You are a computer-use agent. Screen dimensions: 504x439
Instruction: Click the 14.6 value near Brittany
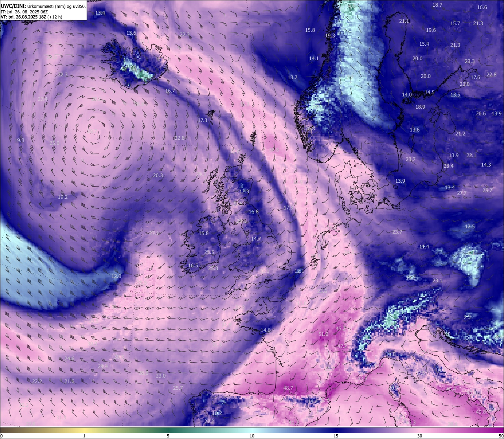[266, 330]
